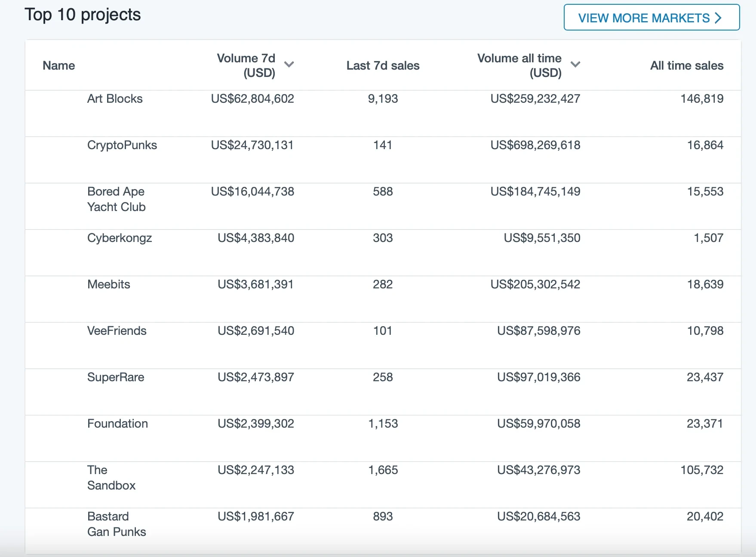This screenshot has height=557, width=756.
Task: Open the View More Markets button
Action: coord(652,18)
